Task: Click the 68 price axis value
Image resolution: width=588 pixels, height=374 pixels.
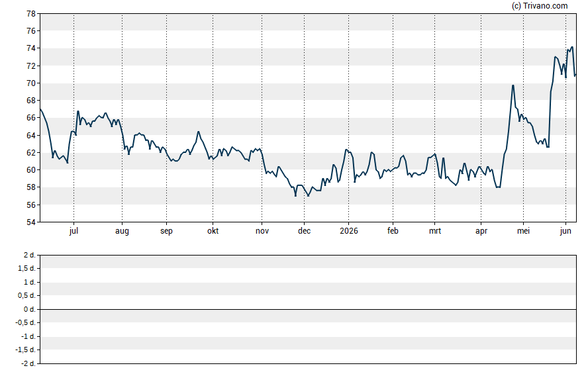Action: 31,101
